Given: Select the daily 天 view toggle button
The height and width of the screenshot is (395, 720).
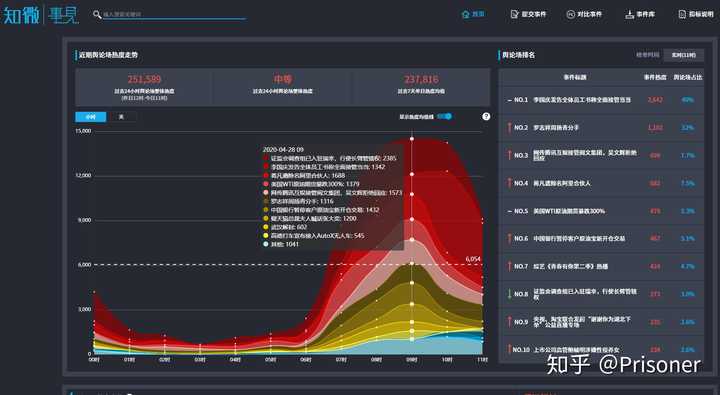Looking at the screenshot, I should click(x=121, y=117).
